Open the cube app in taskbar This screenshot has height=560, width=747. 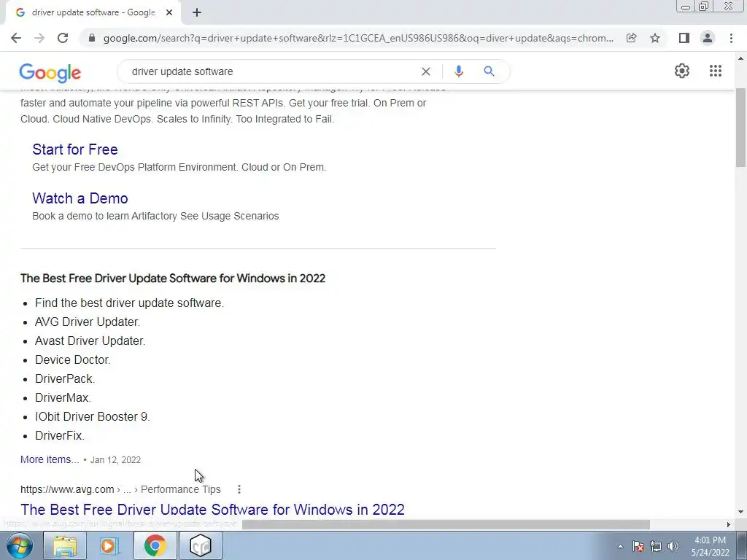point(200,545)
